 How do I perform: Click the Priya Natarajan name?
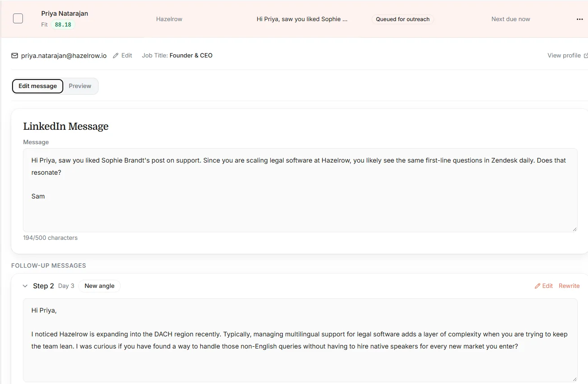click(x=65, y=13)
